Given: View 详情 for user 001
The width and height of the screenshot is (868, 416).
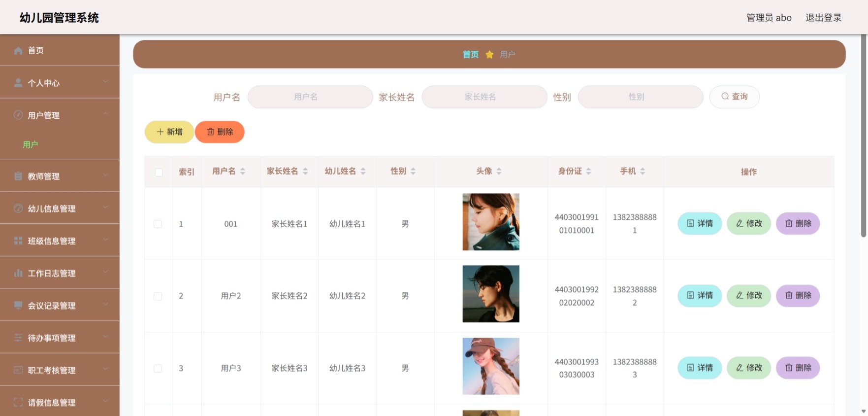Looking at the screenshot, I should [700, 223].
